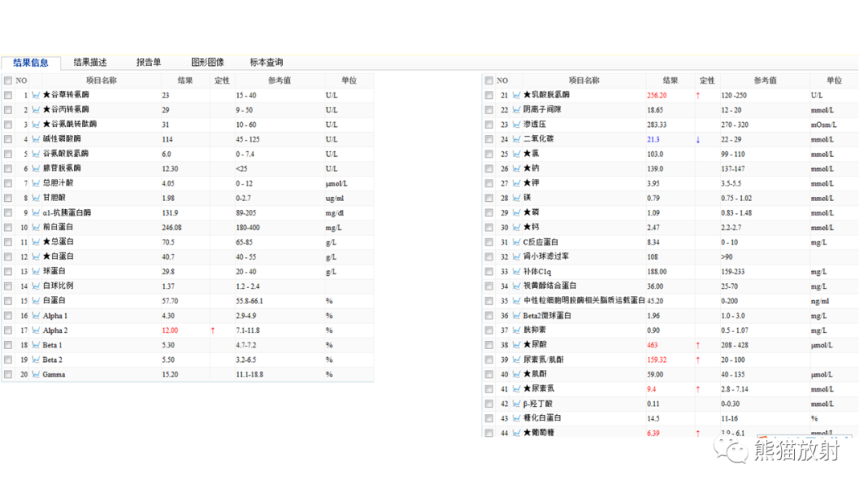Select checkbox for row 21 乳酸脱氢酶
The height and width of the screenshot is (489, 868).
pyautogui.click(x=489, y=95)
